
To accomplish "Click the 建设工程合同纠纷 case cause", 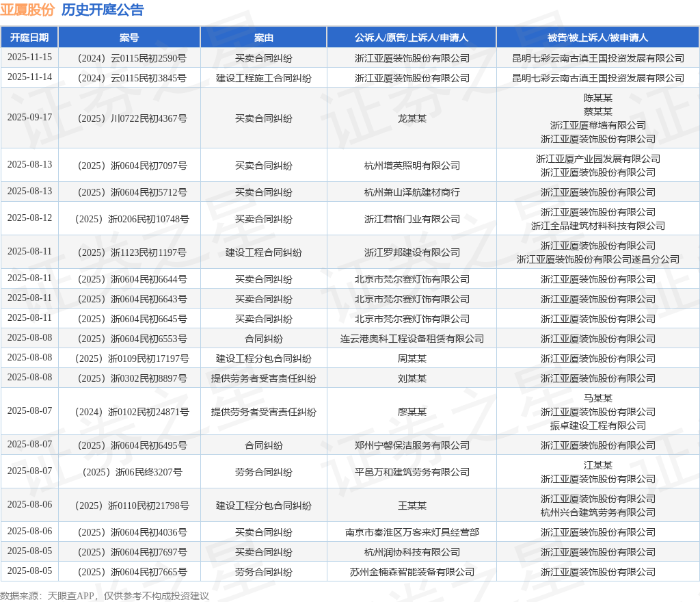I will coord(264,252).
